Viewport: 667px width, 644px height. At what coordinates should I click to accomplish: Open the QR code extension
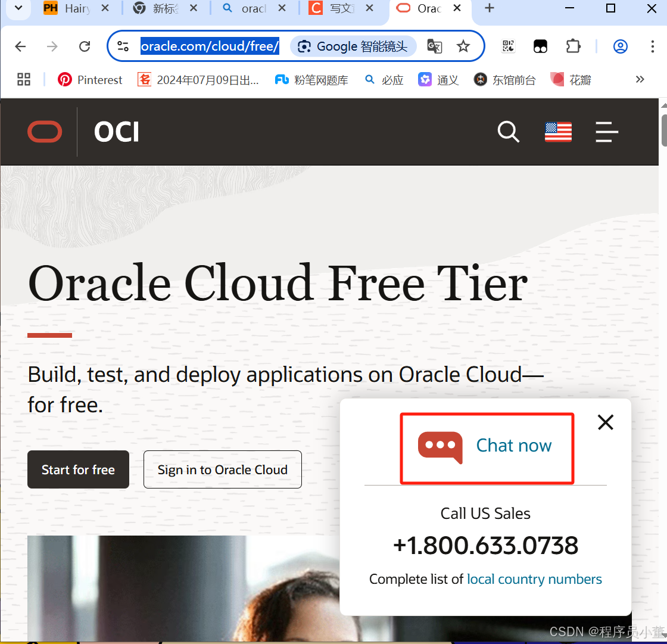pyautogui.click(x=509, y=46)
